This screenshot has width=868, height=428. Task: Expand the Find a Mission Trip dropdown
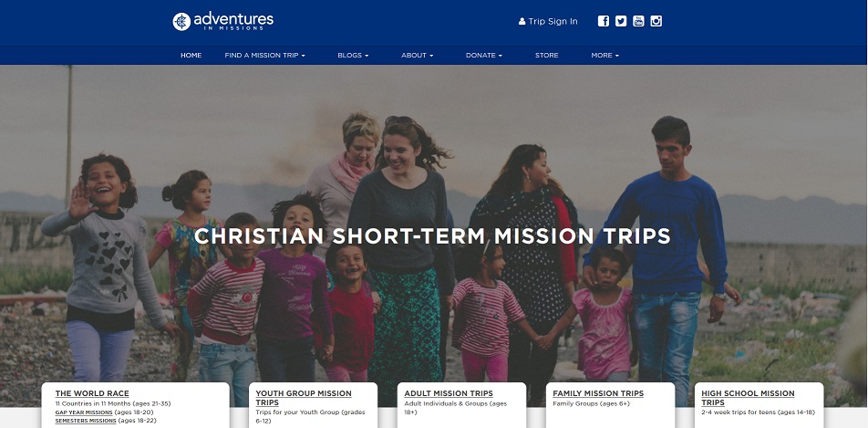tap(264, 56)
